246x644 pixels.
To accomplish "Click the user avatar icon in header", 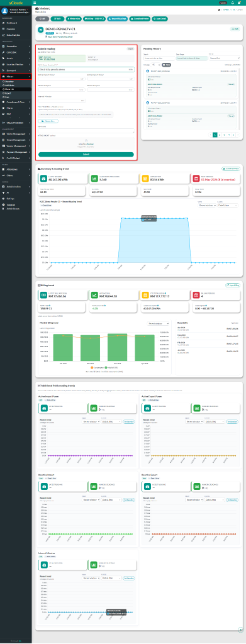I will click(x=240, y=3).
